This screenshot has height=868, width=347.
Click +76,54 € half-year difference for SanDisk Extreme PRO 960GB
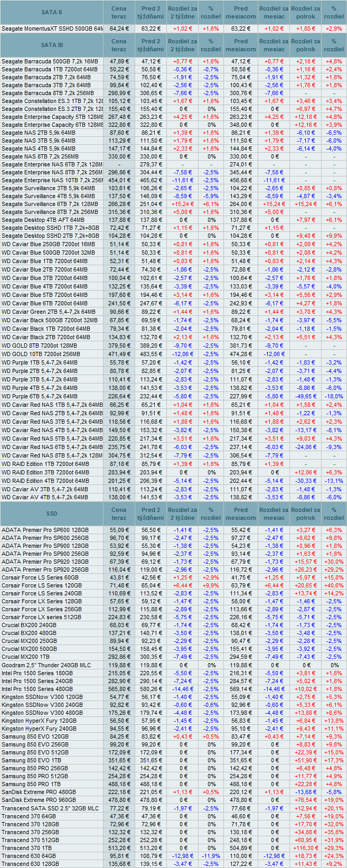(305, 800)
